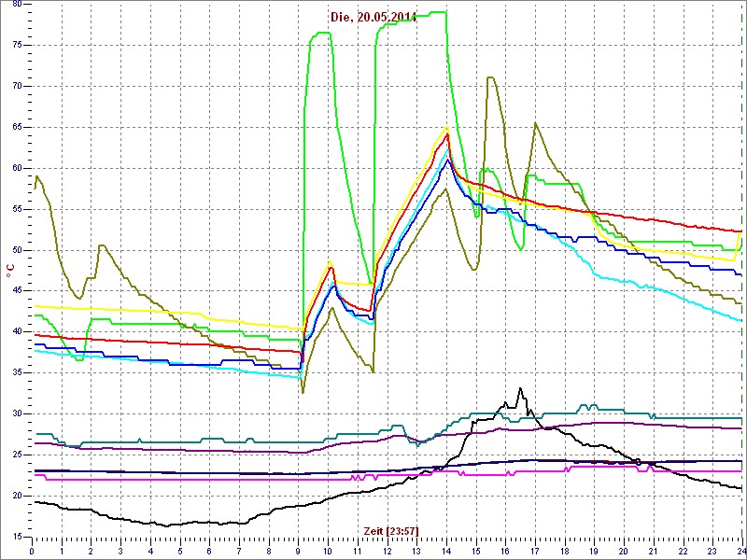Screen dimensions: 747x560
Task: Click the chart title 'Die, 20.05.2014'
Action: 374,18
